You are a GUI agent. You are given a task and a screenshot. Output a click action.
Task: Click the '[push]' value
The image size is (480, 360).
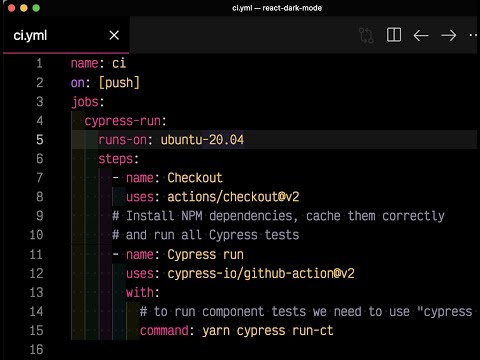click(119, 82)
